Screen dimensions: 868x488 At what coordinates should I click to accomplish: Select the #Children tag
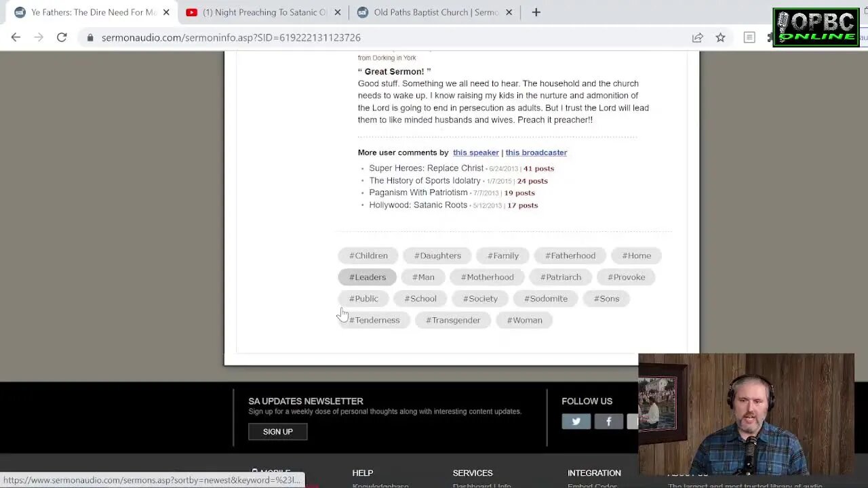(x=368, y=256)
